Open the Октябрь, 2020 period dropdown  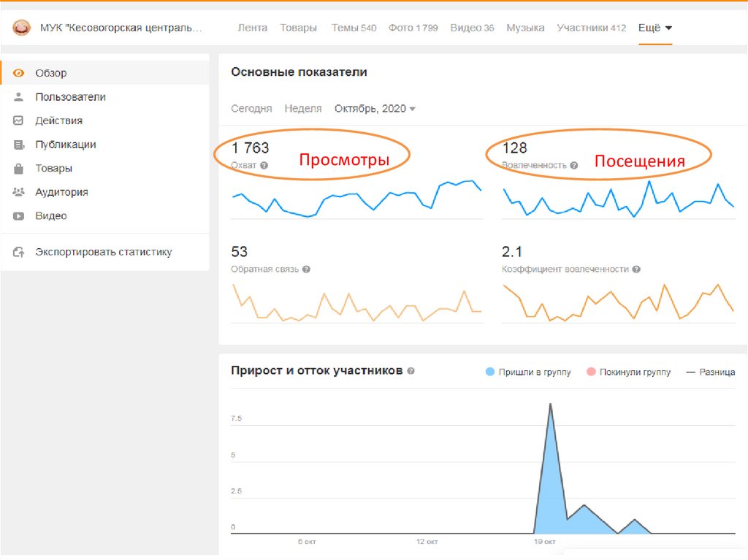point(375,109)
